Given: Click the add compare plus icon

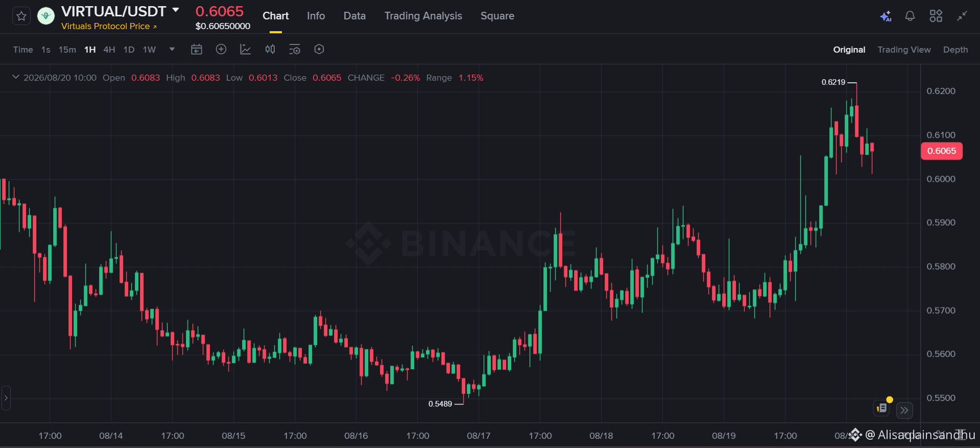Looking at the screenshot, I should 221,50.
